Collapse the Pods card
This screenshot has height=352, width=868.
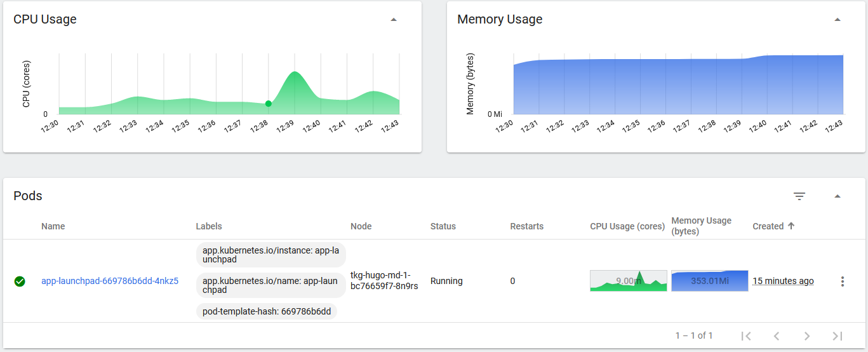pyautogui.click(x=837, y=196)
